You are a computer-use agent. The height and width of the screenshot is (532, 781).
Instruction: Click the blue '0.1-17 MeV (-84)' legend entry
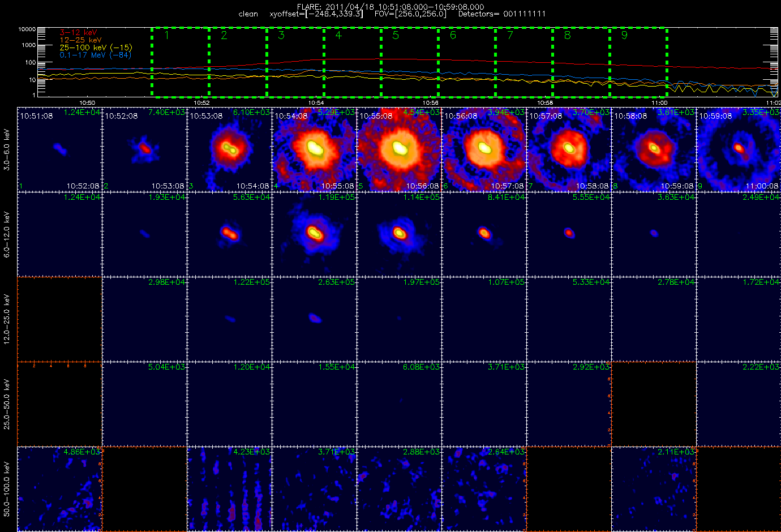pos(96,55)
